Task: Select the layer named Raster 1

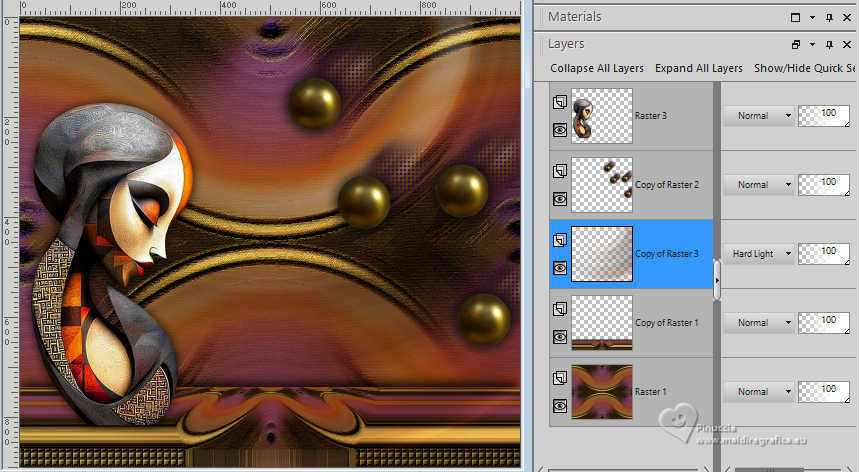Action: pos(651,392)
